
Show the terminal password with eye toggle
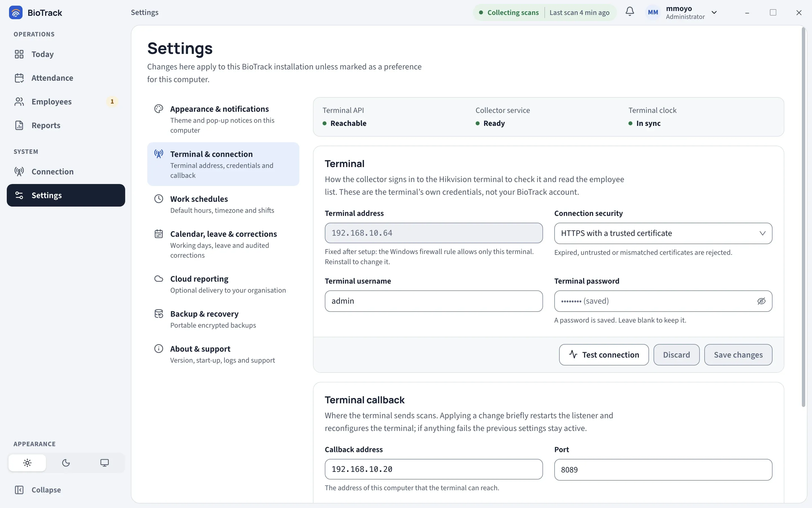click(761, 301)
